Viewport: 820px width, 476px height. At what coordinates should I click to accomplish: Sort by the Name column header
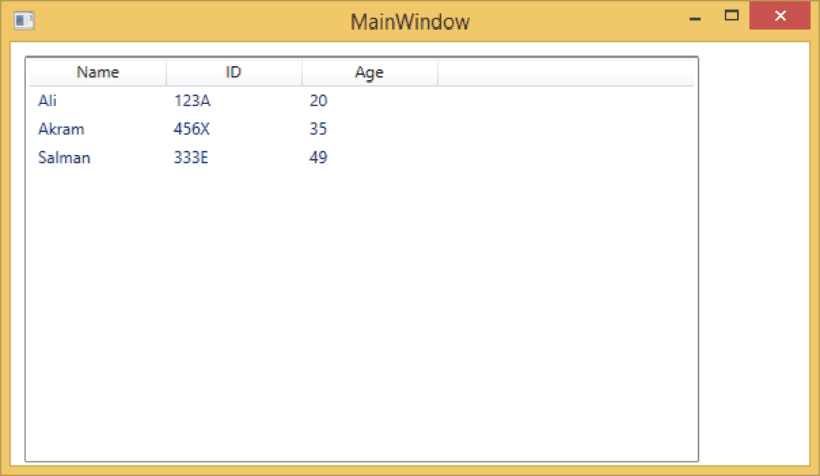point(98,72)
